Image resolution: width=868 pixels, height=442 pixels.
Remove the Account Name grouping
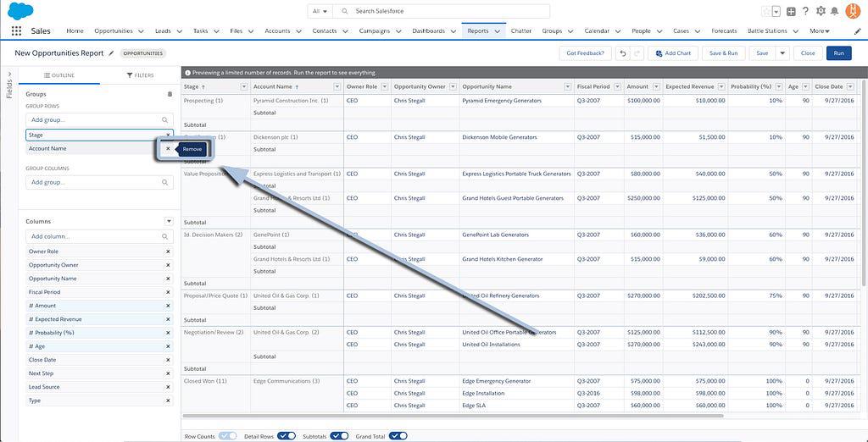tap(168, 148)
